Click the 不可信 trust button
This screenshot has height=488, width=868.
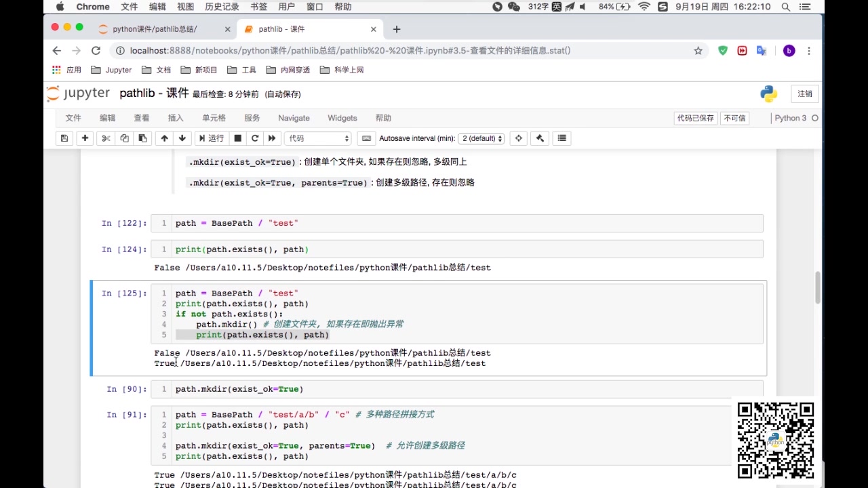tap(734, 118)
